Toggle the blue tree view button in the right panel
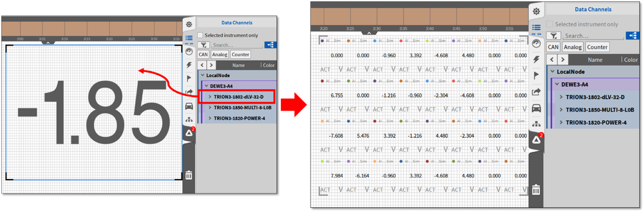This screenshot has height=212, width=644. [633, 36]
